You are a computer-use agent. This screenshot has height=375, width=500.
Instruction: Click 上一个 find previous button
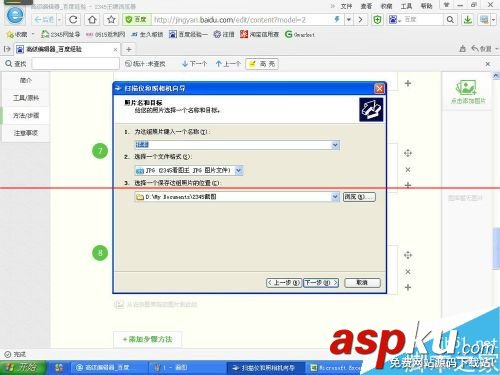pos(228,64)
